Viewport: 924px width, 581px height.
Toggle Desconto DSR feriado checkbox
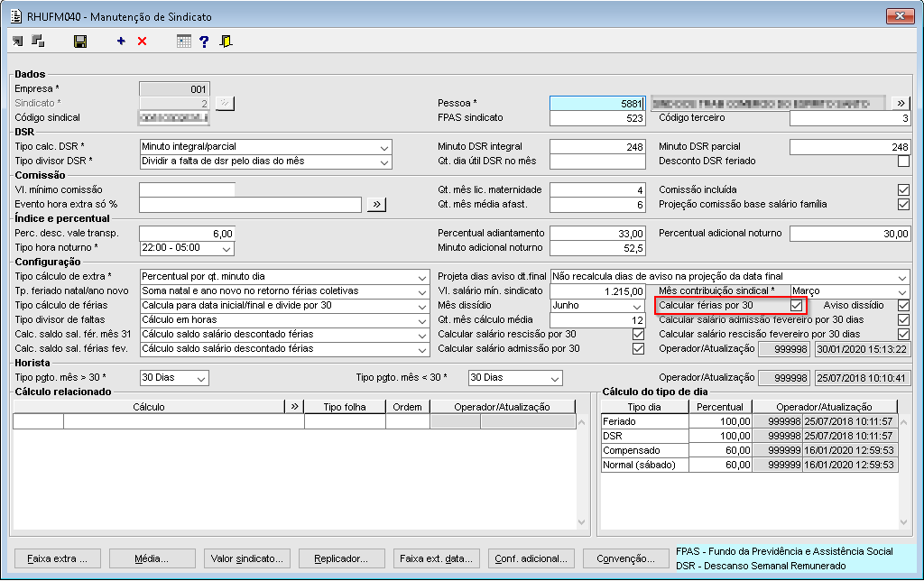[x=903, y=161]
